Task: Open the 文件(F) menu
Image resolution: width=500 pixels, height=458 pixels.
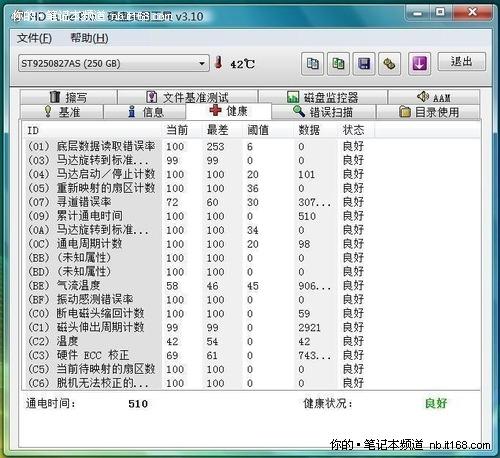Action: pos(34,38)
